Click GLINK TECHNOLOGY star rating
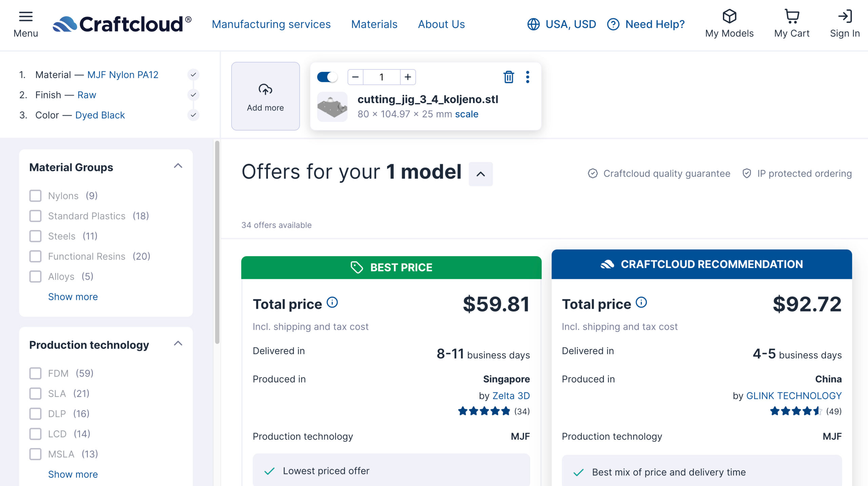Viewport: 868px width, 486px height. pos(796,411)
